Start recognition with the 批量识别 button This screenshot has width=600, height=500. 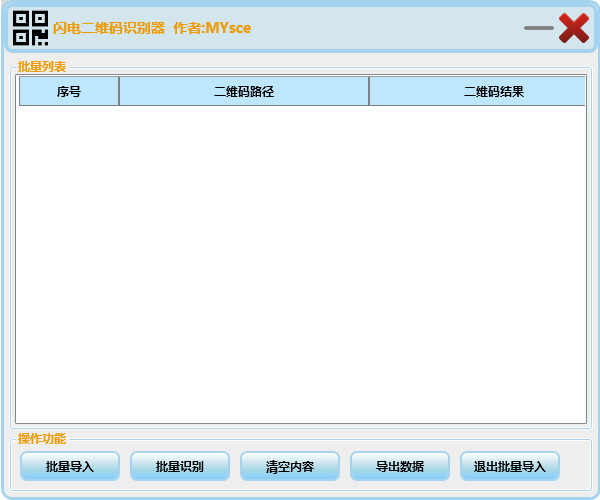pos(180,466)
